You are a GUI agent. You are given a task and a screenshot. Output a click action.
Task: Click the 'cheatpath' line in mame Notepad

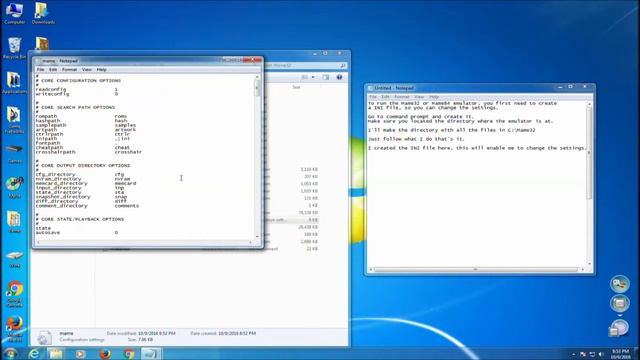(x=82, y=148)
